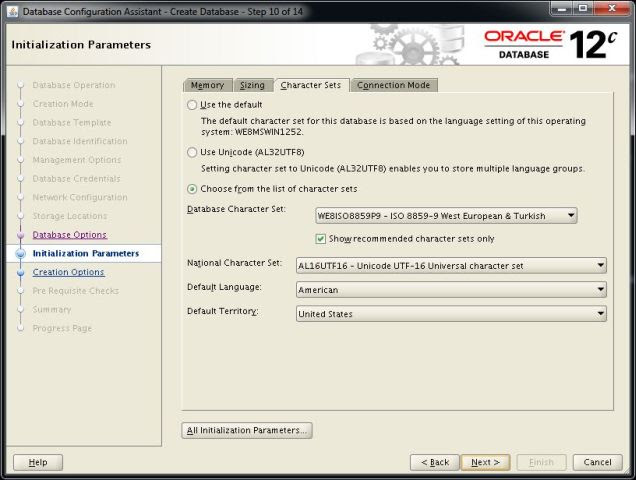
Task: Toggle Show recommended character sets only checkbox
Action: [x=320, y=239]
